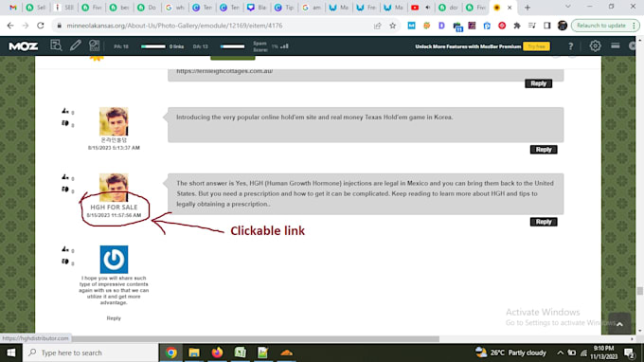Click the MOZ logo
Image resolution: width=644 pixels, height=362 pixels.
pos(24,46)
